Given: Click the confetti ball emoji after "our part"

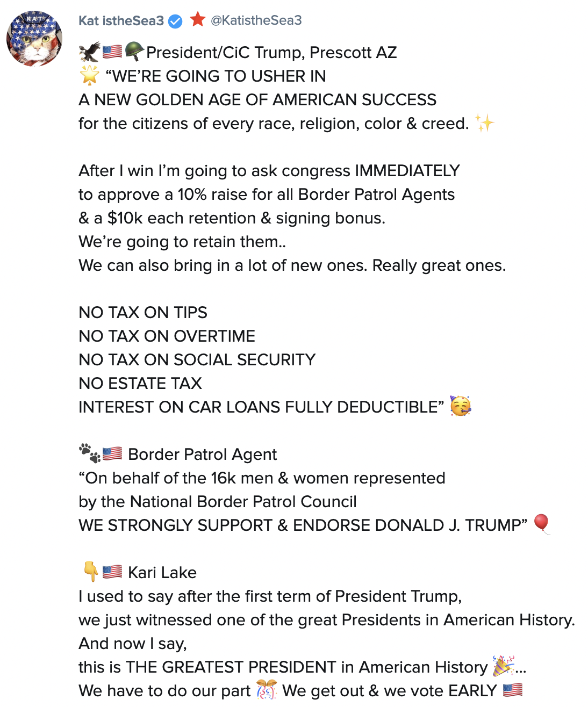Looking at the screenshot, I should (267, 690).
